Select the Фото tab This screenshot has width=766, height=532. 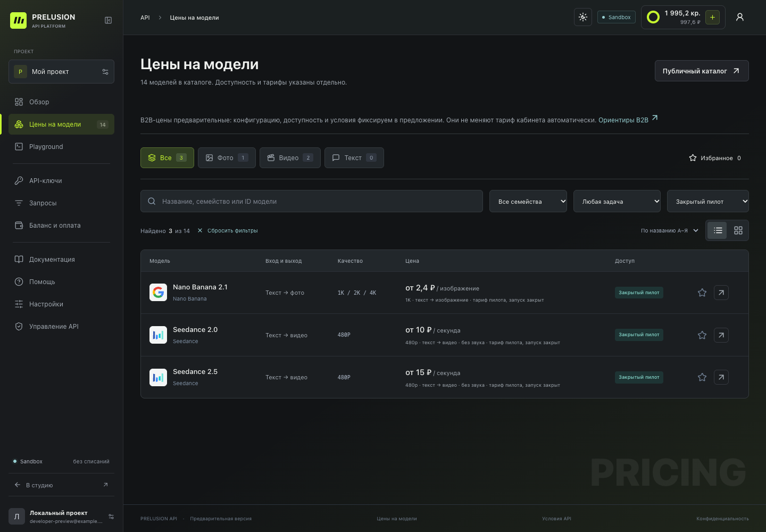tap(227, 157)
